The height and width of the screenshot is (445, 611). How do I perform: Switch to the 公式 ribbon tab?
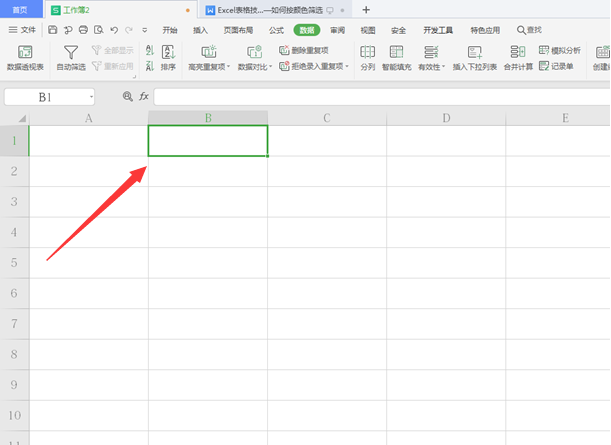pyautogui.click(x=276, y=30)
